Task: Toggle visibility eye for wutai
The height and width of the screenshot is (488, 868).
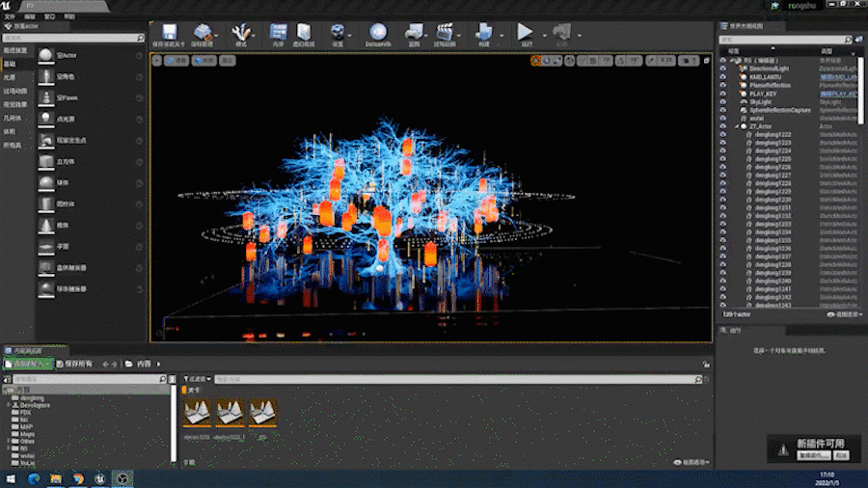Action: [x=723, y=118]
